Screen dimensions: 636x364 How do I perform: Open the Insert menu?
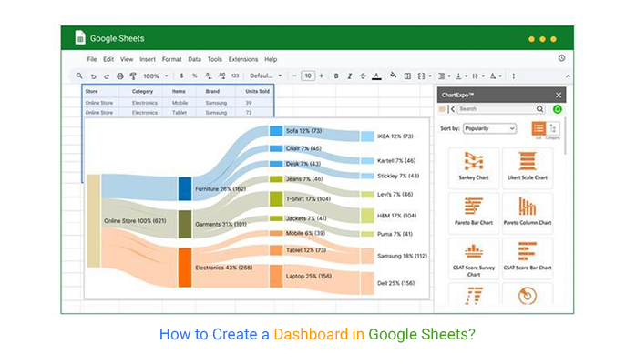(148, 59)
